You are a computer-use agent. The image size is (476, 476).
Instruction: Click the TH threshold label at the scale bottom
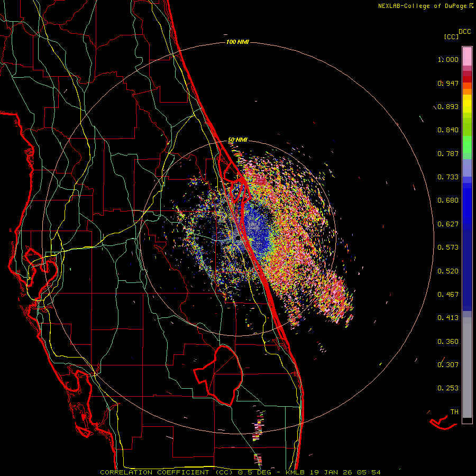(x=454, y=412)
